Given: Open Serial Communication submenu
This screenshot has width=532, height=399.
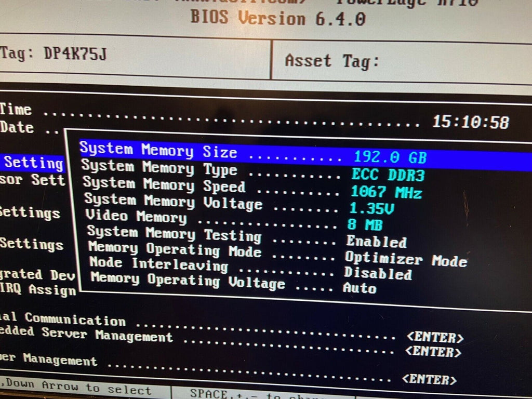Looking at the screenshot, I should [x=74, y=318].
